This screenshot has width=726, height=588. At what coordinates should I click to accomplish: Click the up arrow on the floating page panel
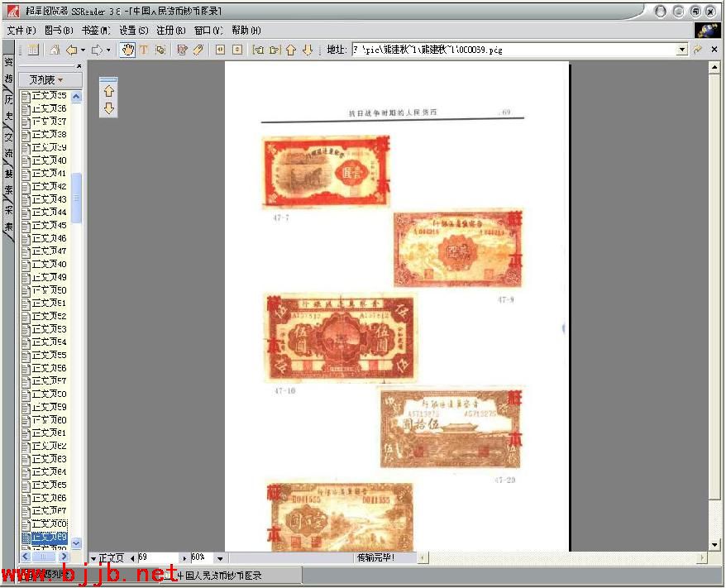109,91
